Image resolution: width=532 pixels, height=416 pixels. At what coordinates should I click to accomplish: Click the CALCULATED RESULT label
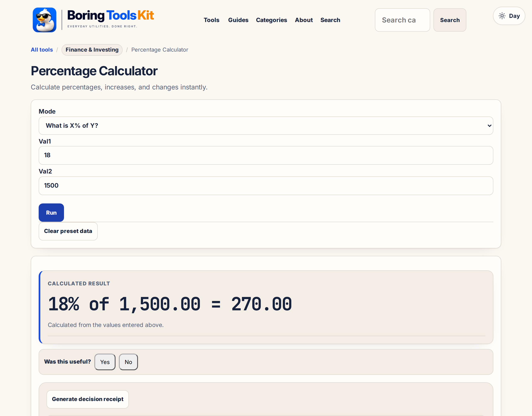coord(79,283)
